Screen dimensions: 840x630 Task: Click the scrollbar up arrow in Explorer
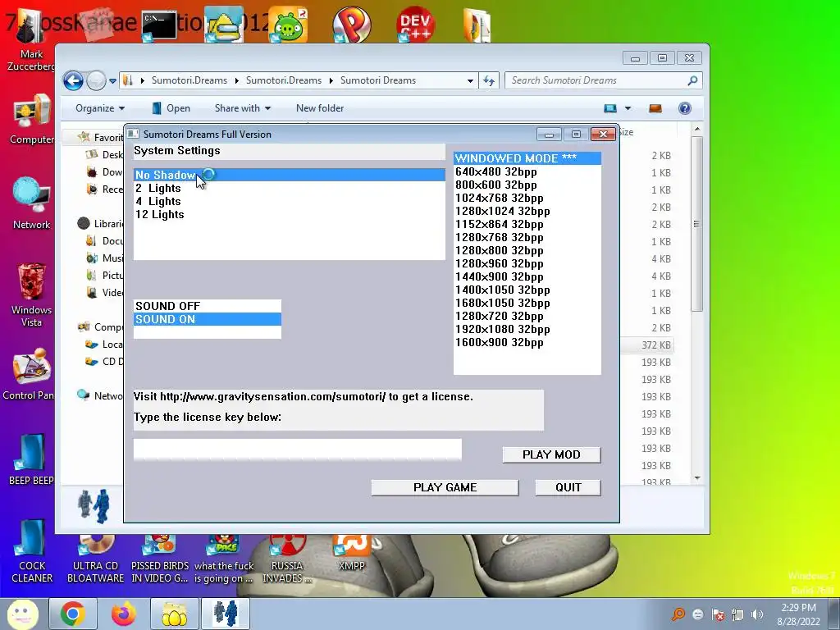click(696, 129)
